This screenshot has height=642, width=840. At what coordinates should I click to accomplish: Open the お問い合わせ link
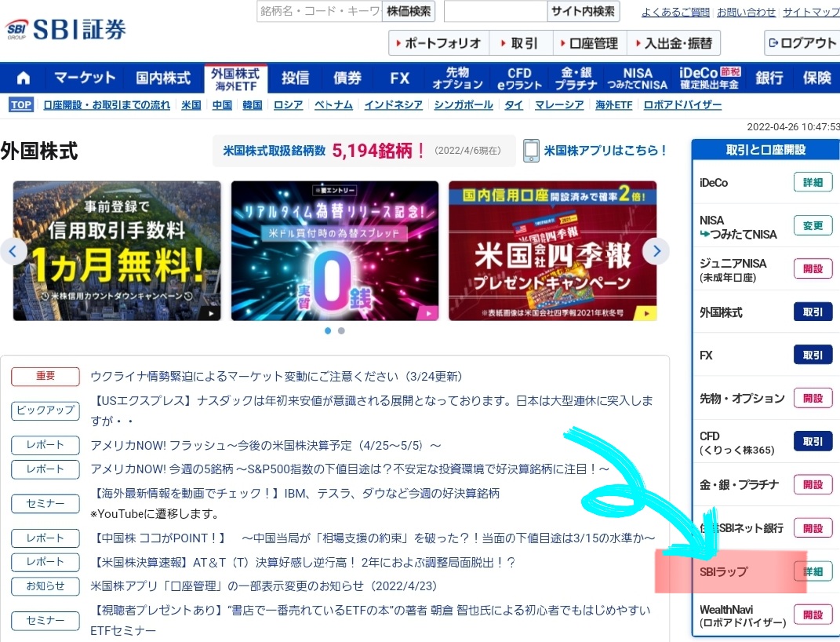(746, 12)
